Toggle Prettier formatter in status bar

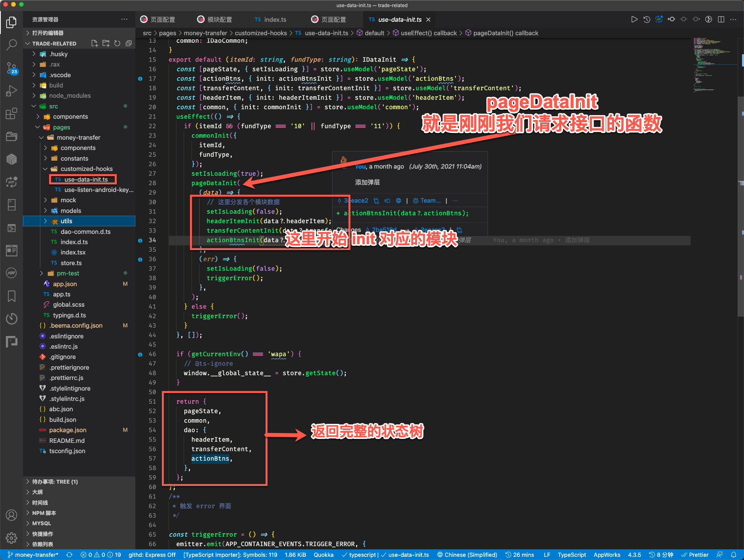[x=695, y=555]
